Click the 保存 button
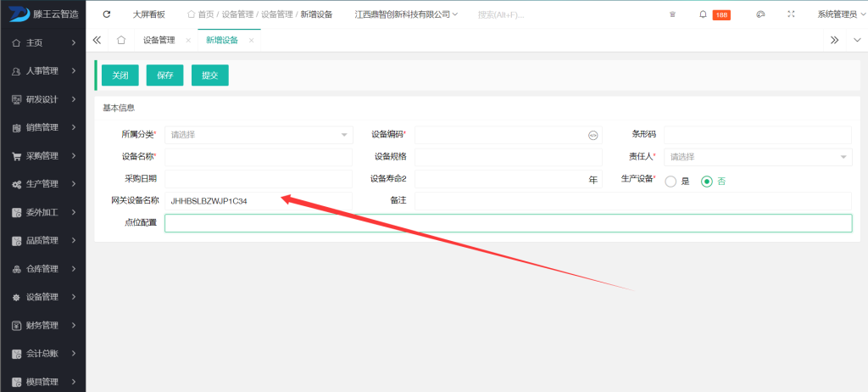The width and height of the screenshot is (868, 392). (164, 76)
